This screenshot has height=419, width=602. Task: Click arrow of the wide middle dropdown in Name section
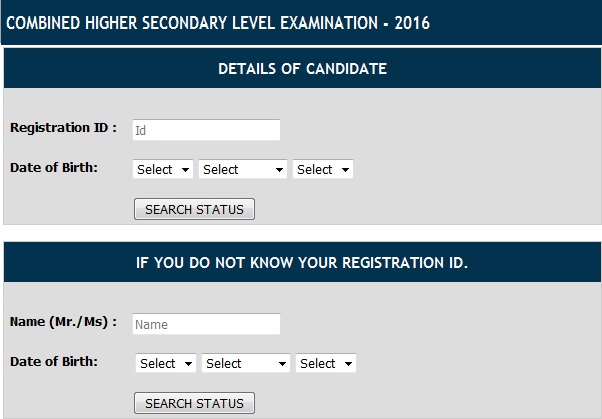click(x=283, y=364)
